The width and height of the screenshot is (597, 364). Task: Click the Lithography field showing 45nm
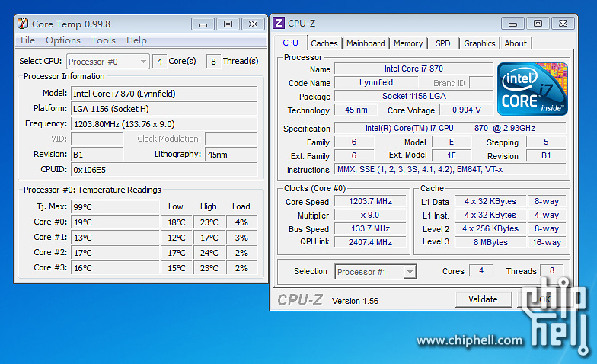coord(231,154)
